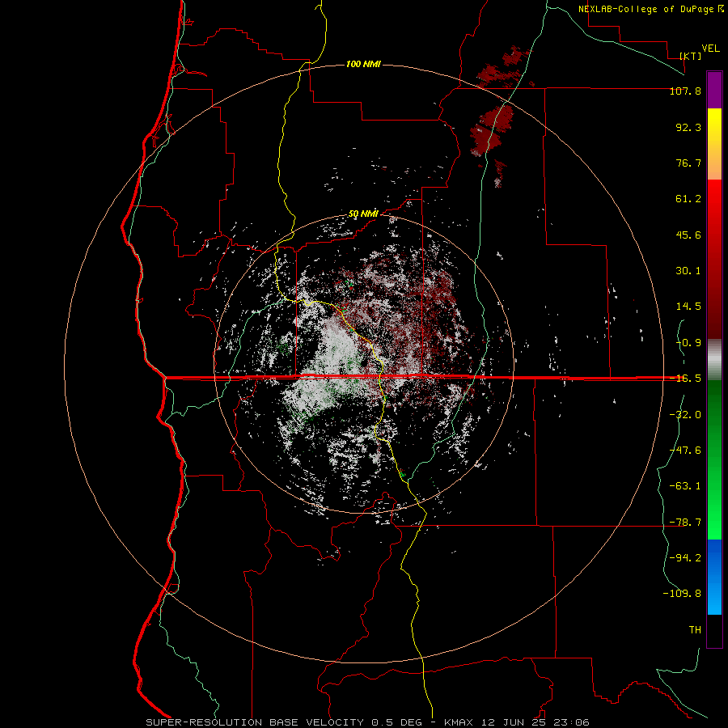Select the 92.3 scale value

click(x=688, y=127)
